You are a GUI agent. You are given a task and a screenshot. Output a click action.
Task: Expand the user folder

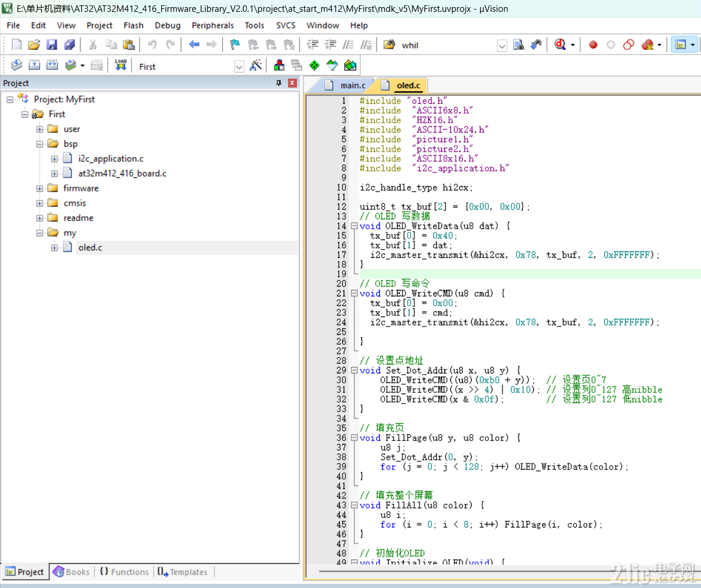point(39,129)
